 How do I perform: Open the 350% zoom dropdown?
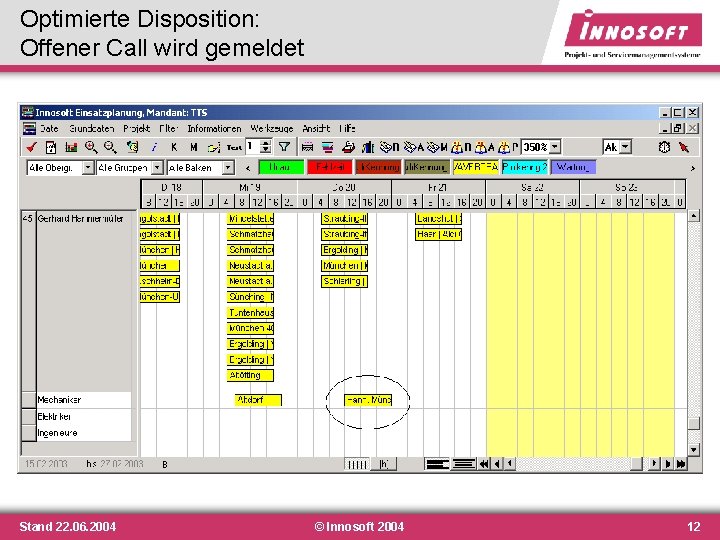tap(555, 147)
